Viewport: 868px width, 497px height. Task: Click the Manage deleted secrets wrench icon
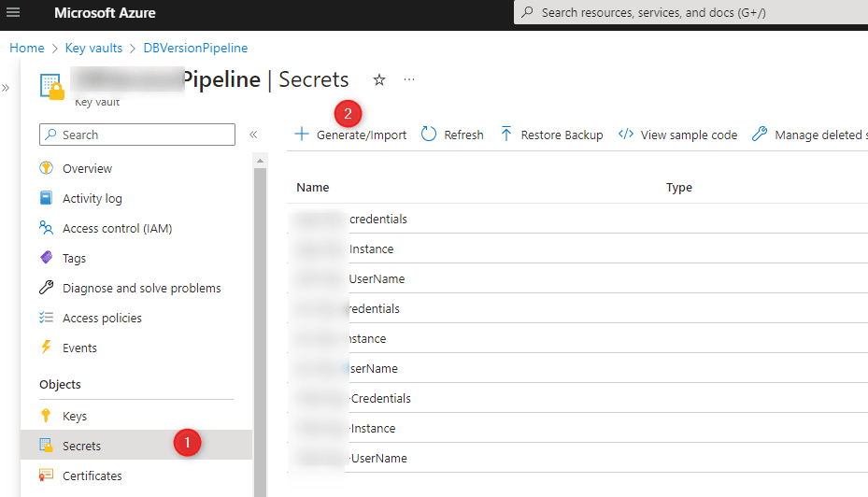760,134
